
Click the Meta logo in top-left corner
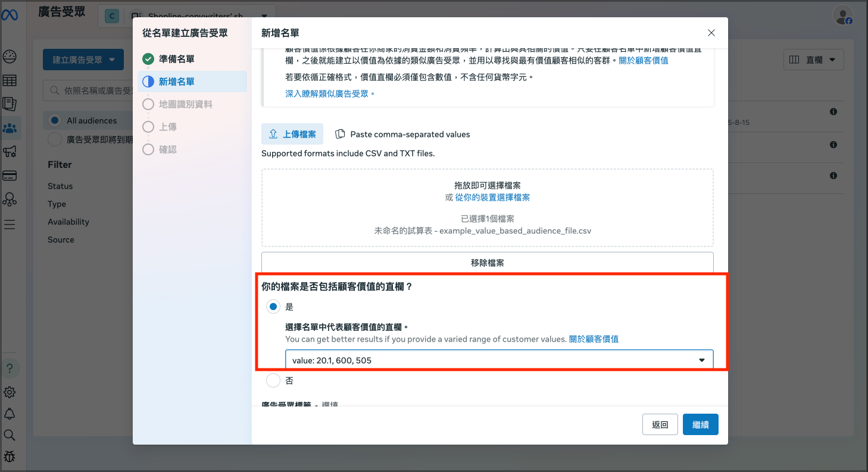(10, 15)
